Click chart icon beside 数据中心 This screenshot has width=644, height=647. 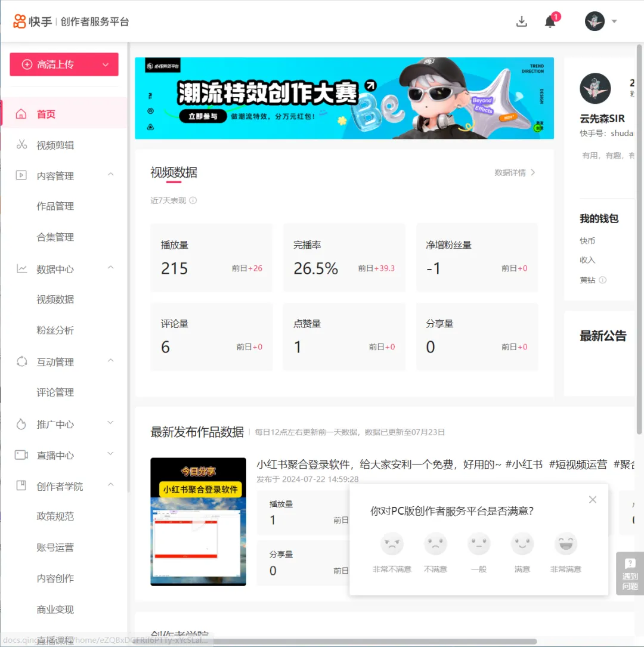pyautogui.click(x=21, y=268)
